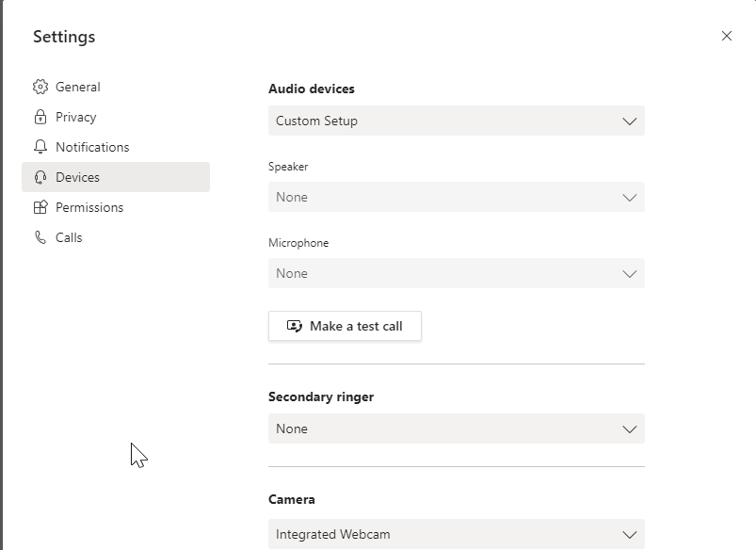Screen dimensions: 756x550
Task: Click the icon inside the test call button
Action: pyautogui.click(x=295, y=326)
